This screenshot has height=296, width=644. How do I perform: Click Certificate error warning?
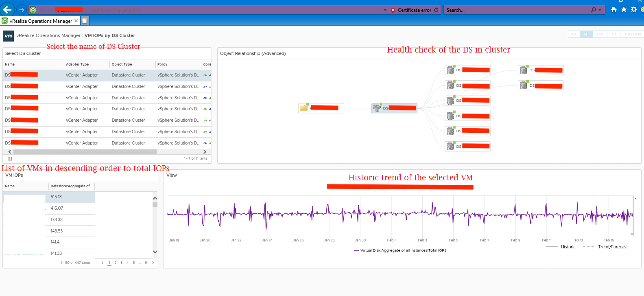click(x=411, y=10)
